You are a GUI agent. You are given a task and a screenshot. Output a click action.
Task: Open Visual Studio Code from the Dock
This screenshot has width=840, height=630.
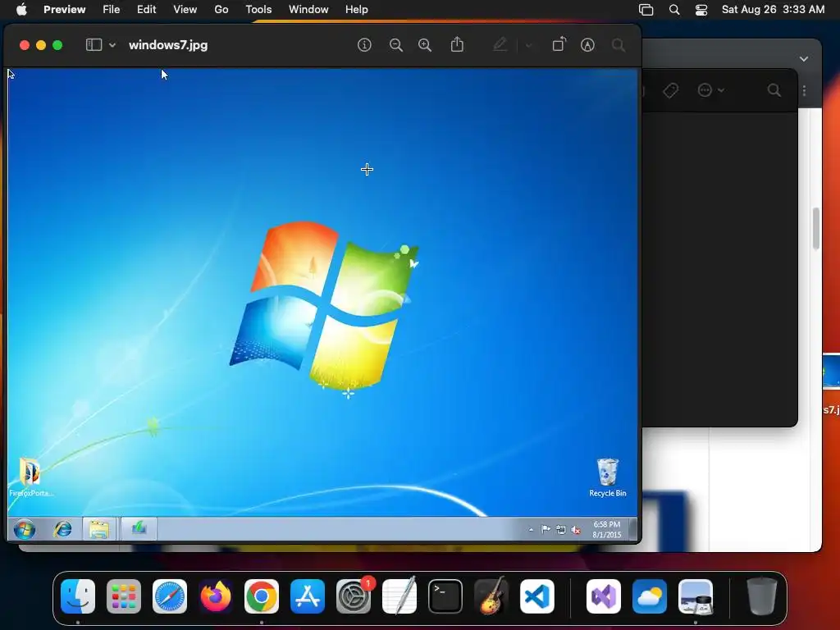[536, 596]
